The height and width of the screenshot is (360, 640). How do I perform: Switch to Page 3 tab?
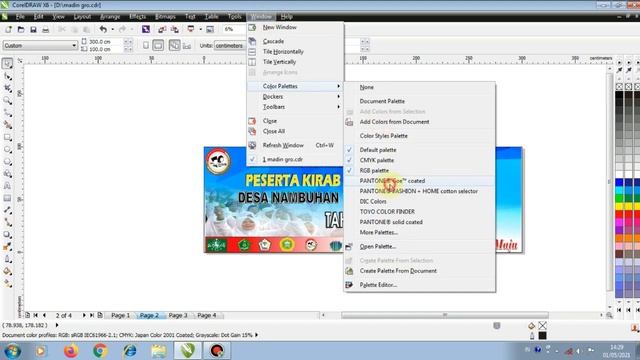178,315
